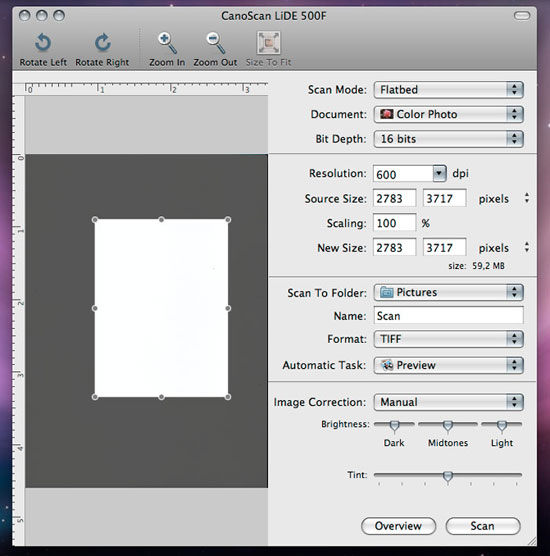Screen dimensions: 550x556
Task: Rotate the preview right
Action: point(102,50)
